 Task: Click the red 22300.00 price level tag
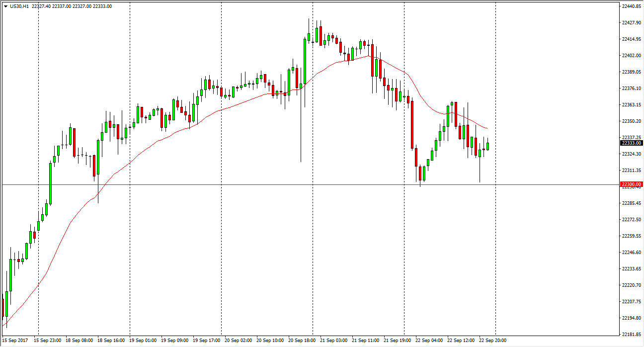click(x=631, y=184)
